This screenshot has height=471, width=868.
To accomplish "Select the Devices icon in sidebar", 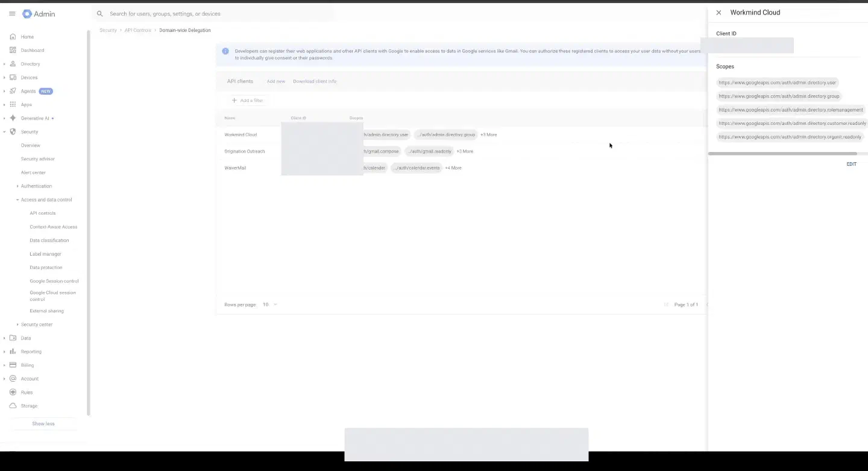I will [13, 77].
